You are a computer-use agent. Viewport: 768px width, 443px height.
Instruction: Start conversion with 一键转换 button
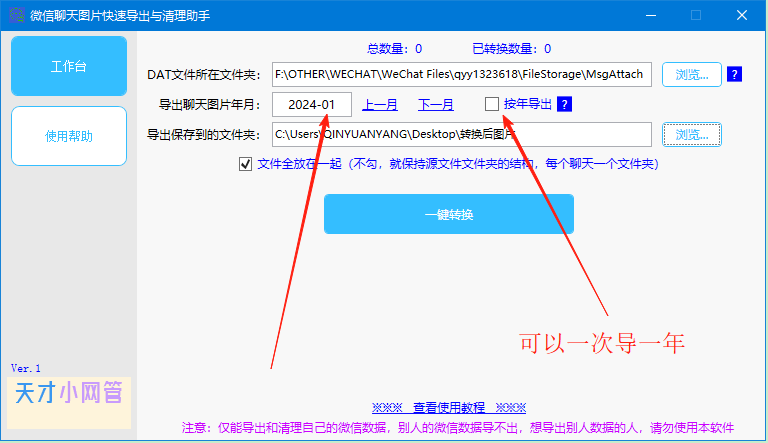pos(449,214)
